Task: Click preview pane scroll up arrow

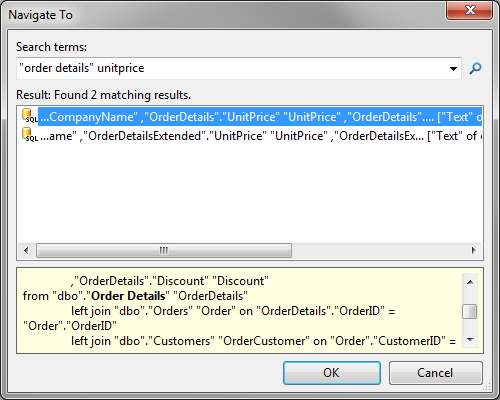Action: (x=470, y=282)
